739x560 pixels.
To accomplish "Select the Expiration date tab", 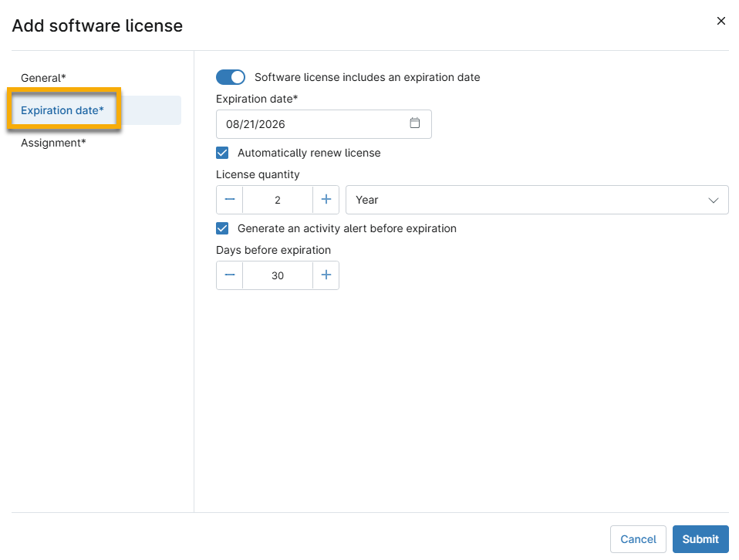I will tap(62, 110).
